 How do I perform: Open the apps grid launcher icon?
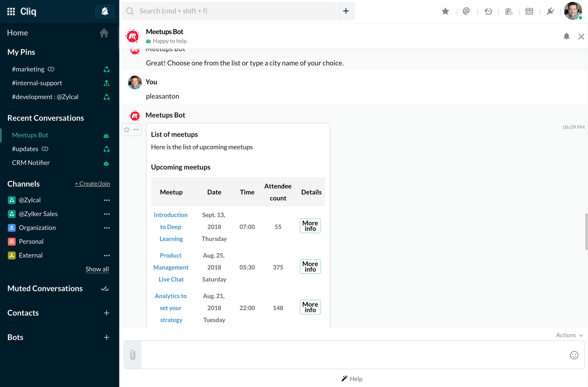[11, 11]
